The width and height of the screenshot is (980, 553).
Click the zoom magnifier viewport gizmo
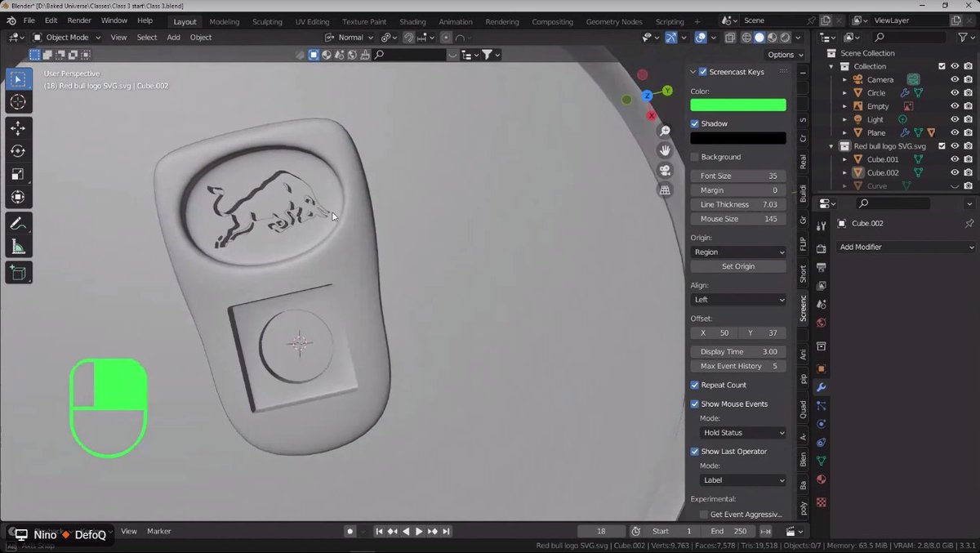pos(665,132)
